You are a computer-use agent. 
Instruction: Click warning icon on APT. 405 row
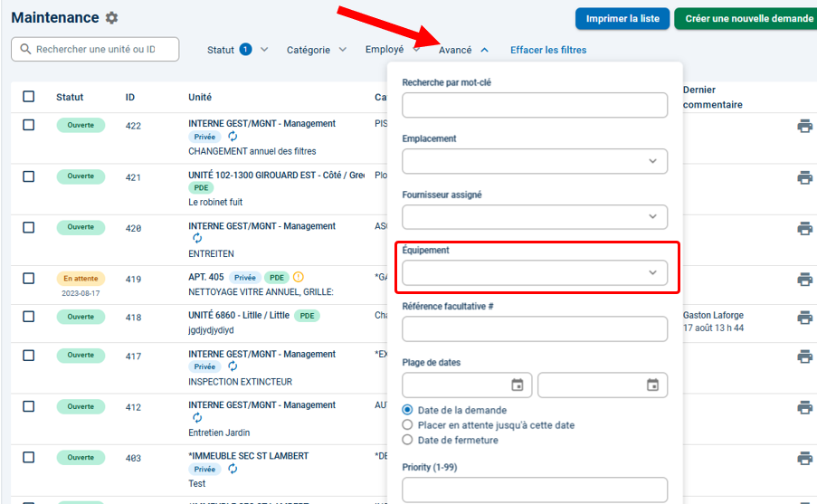coord(298,277)
